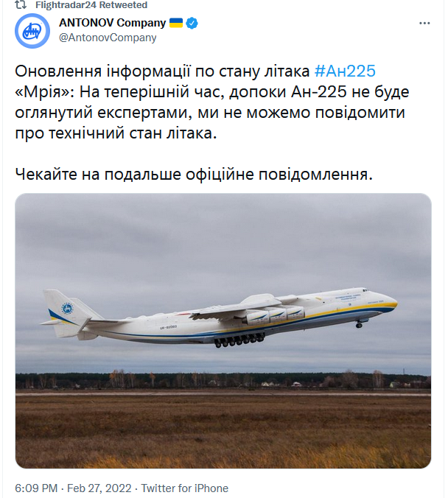
Task: Open the ANTONOV Company display name
Action: [112, 23]
